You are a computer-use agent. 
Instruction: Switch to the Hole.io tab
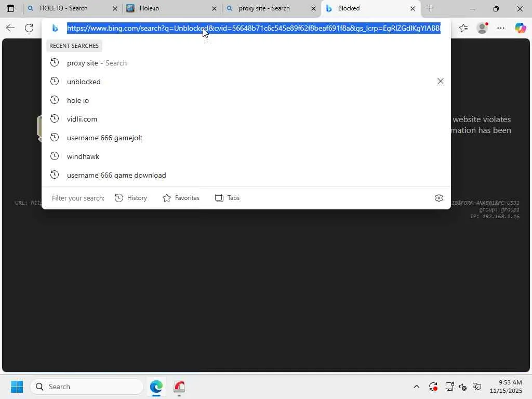click(x=171, y=8)
